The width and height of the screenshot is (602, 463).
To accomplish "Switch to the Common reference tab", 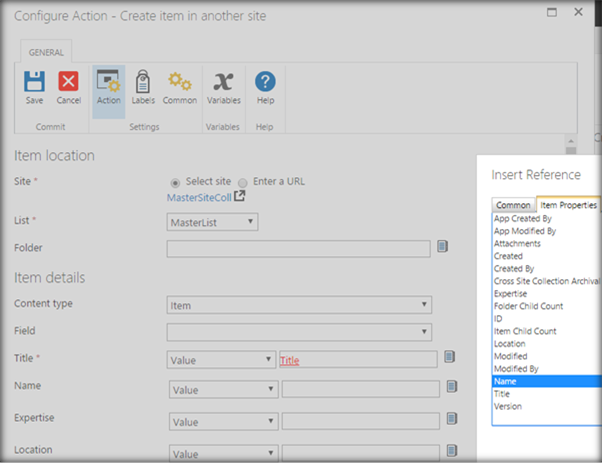I will pyautogui.click(x=514, y=205).
